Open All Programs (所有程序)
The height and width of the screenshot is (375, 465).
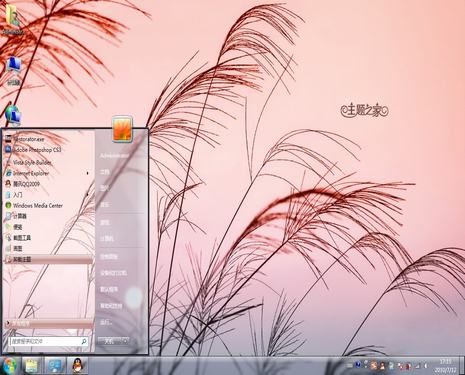coord(49,323)
